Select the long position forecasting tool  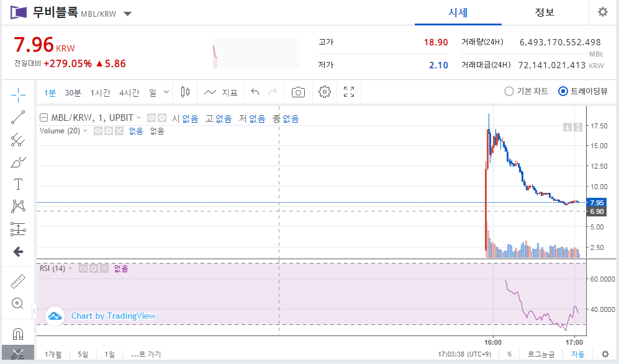tap(18, 229)
